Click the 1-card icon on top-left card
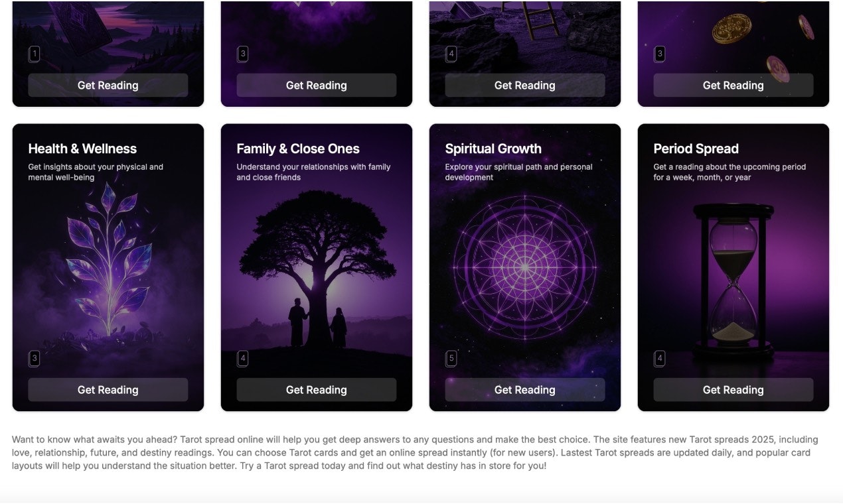Screen dimensions: 843x504 35,54
